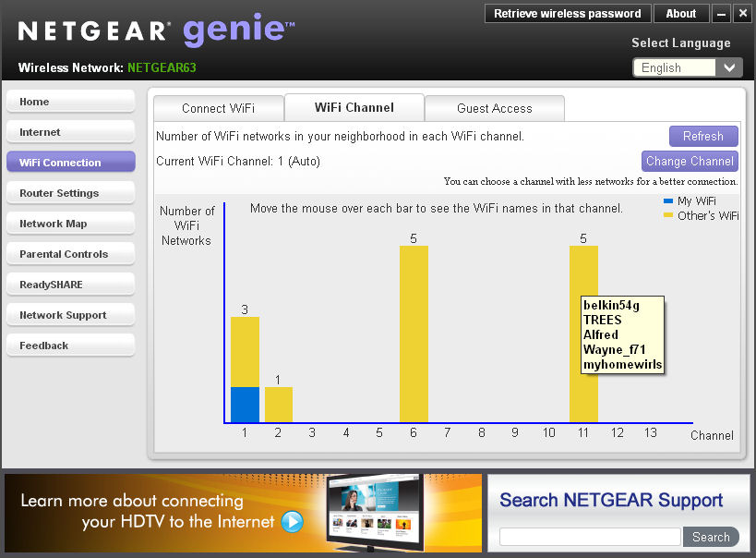Click 'Alfred' in the tooltip list

coord(601,334)
